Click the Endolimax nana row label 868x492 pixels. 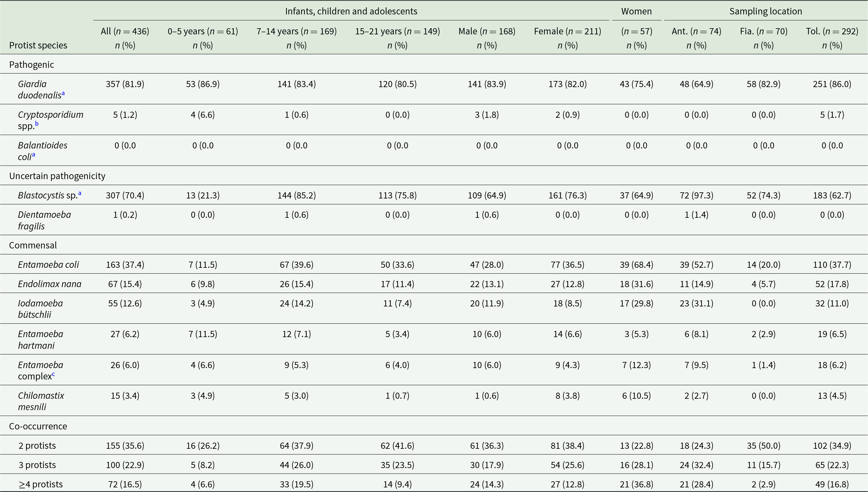50,284
